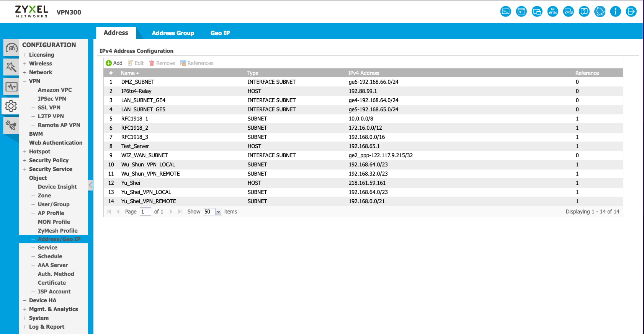Open the Web Console icon
The width and height of the screenshot is (644, 334).
pos(506,11)
